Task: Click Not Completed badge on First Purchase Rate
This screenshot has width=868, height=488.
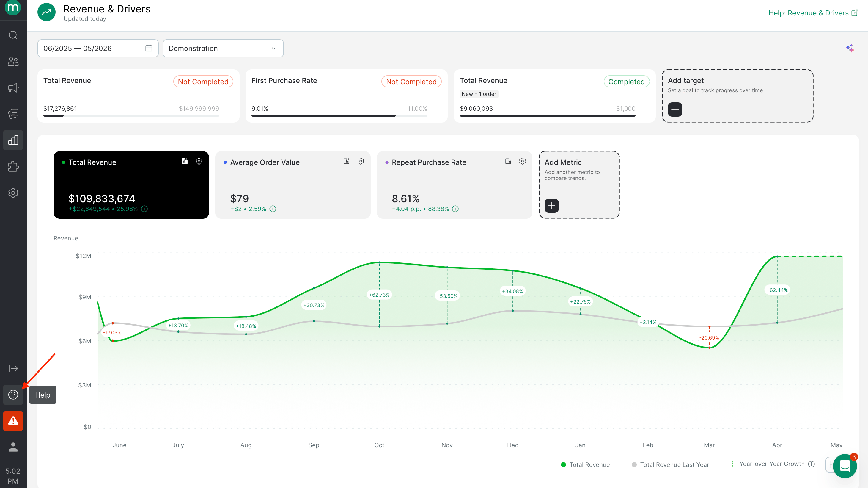Action: click(411, 82)
